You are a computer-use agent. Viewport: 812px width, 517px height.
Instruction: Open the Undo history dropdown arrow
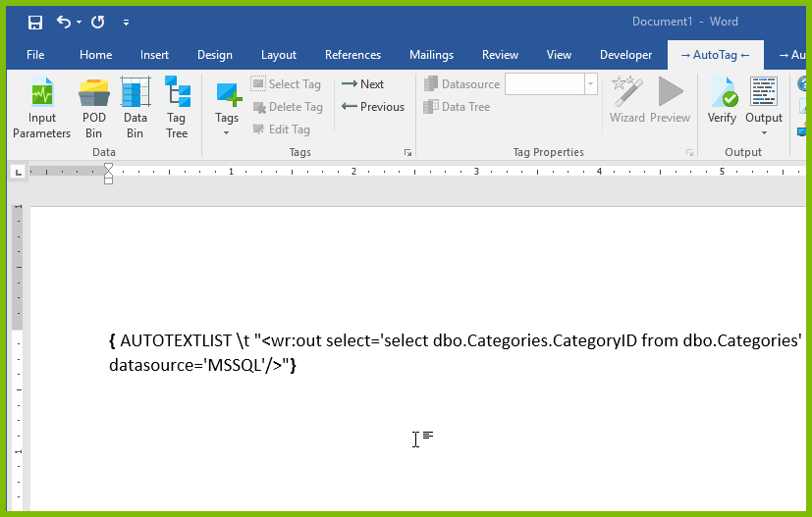79,23
